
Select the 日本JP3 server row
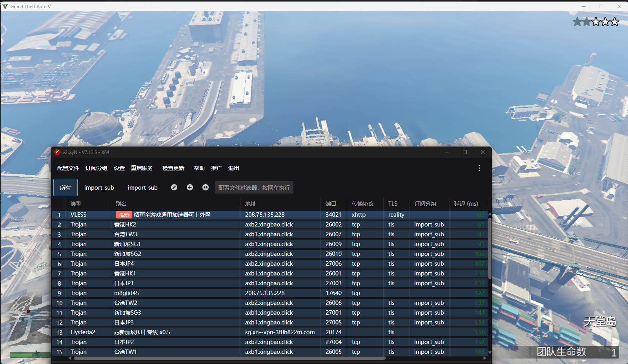270,322
